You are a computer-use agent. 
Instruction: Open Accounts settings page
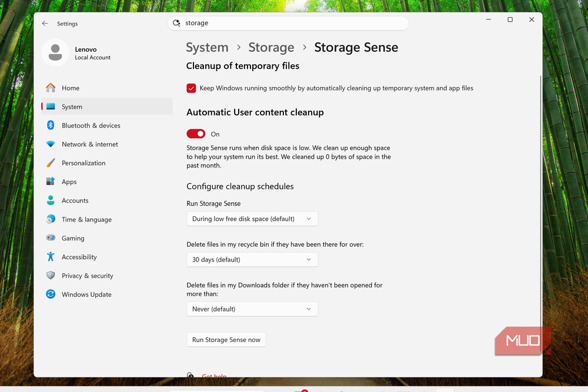point(107,200)
